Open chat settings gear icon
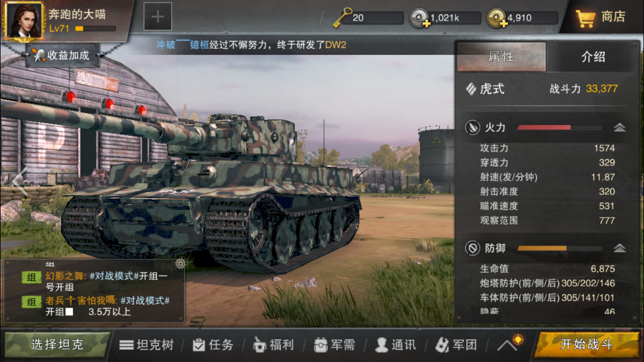Image resolution: width=644 pixels, height=362 pixels. coord(181,264)
